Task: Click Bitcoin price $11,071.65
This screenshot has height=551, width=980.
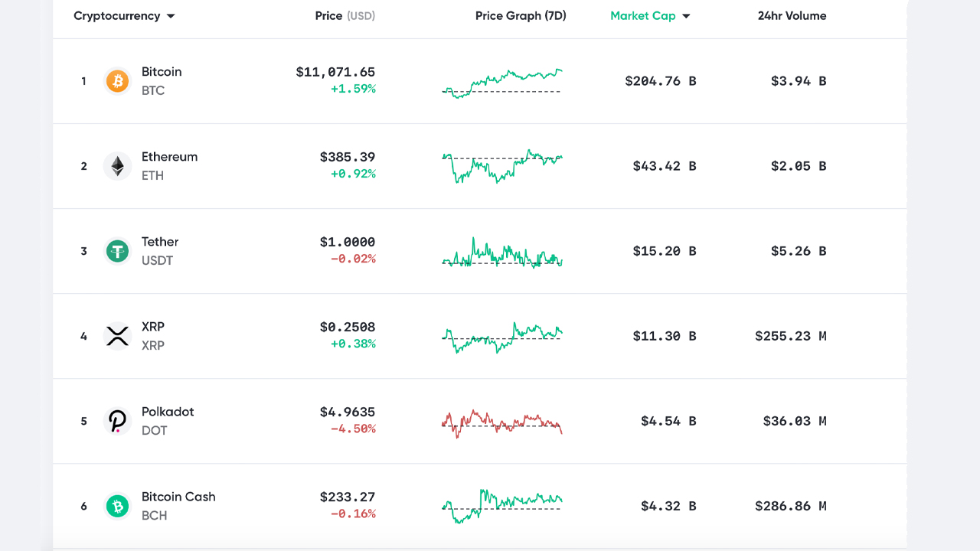Action: tap(335, 72)
